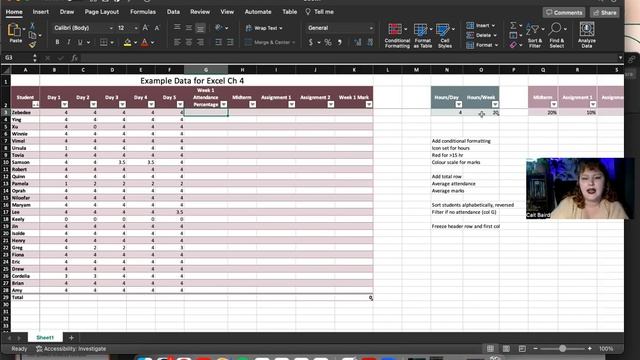640x360 pixels.
Task: Toggle bottom vertical alignment
Action: [200, 28]
